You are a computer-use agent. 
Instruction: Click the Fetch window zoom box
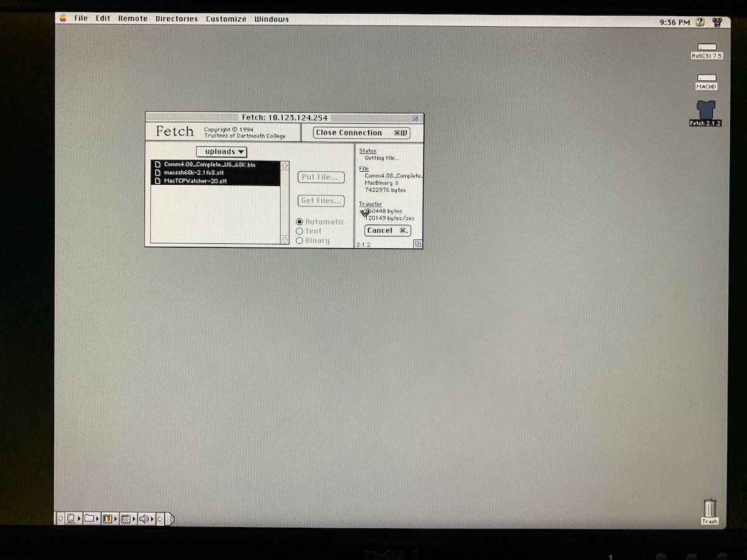[x=415, y=118]
